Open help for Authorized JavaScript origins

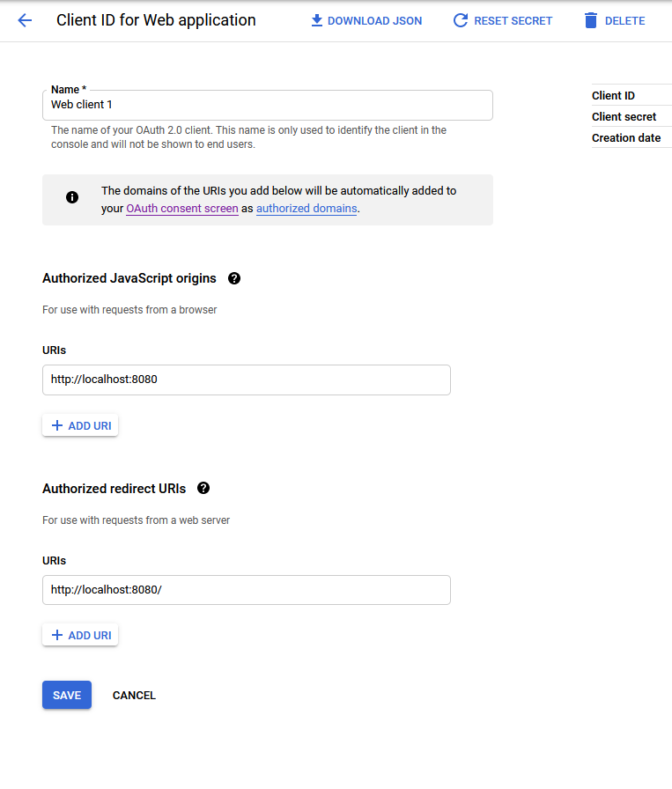point(234,277)
